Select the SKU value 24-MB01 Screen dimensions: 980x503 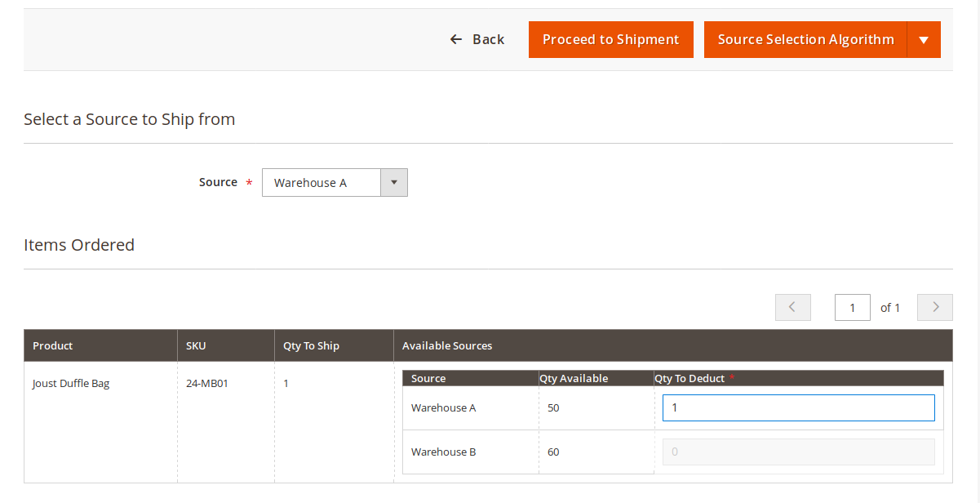point(207,383)
